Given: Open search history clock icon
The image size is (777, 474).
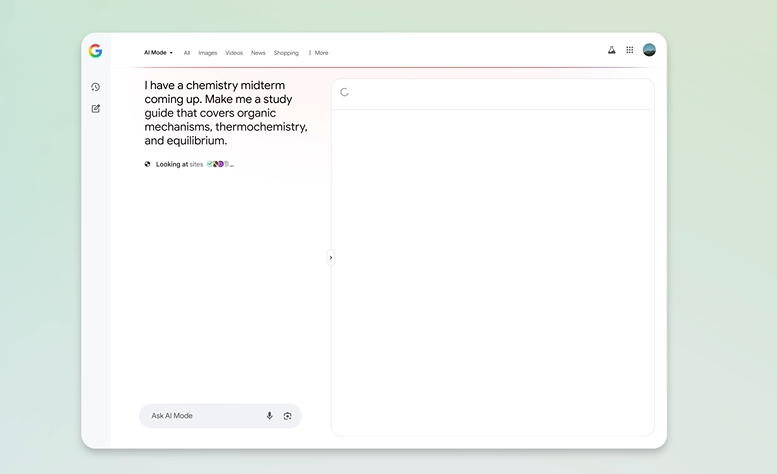Looking at the screenshot, I should (96, 87).
